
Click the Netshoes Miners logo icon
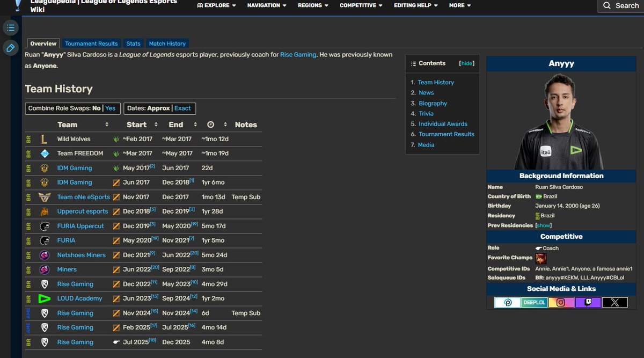(45, 255)
